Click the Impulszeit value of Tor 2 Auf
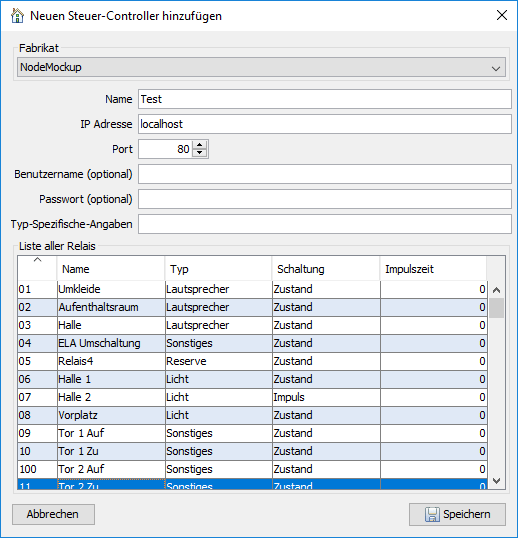 (434, 469)
